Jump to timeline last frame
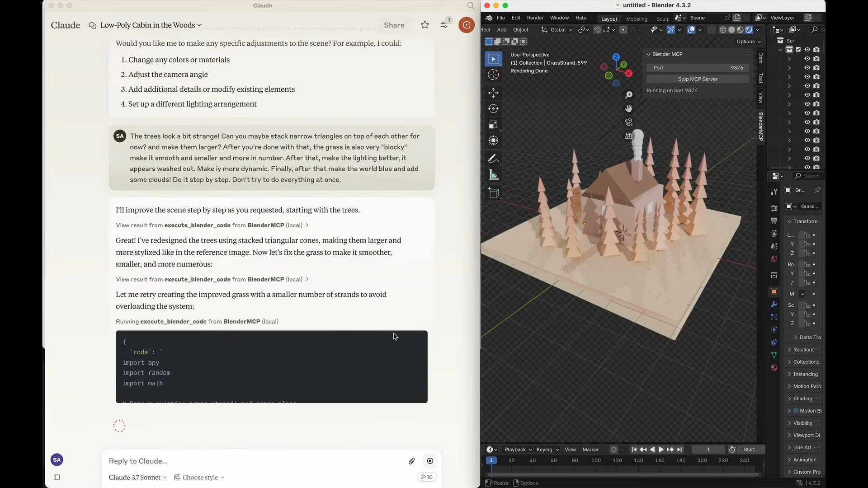 [679, 450]
